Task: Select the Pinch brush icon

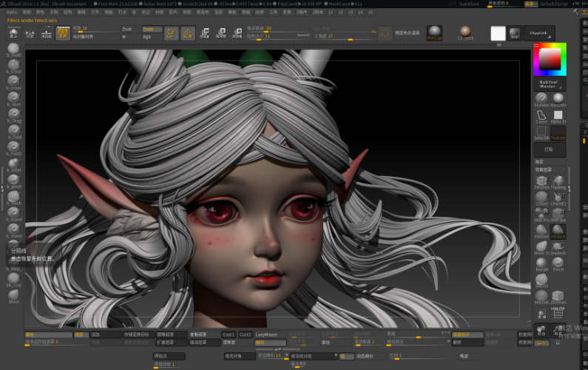Action: pyautogui.click(x=558, y=263)
